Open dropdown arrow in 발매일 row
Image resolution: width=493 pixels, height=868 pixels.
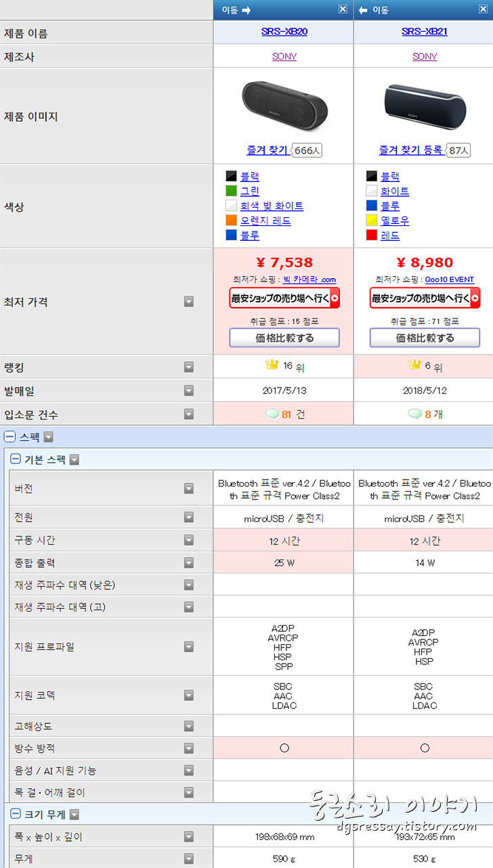[x=189, y=390]
